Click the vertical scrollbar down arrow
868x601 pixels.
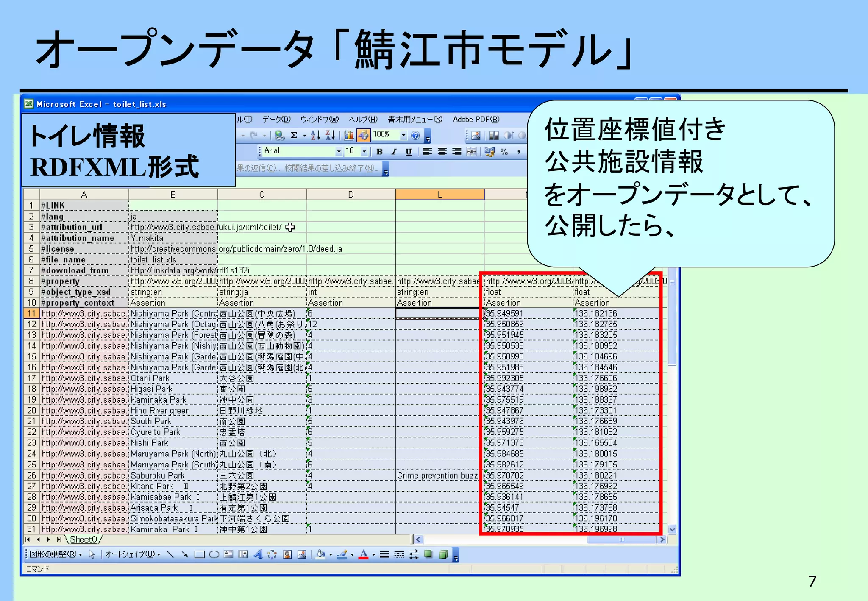pyautogui.click(x=672, y=529)
